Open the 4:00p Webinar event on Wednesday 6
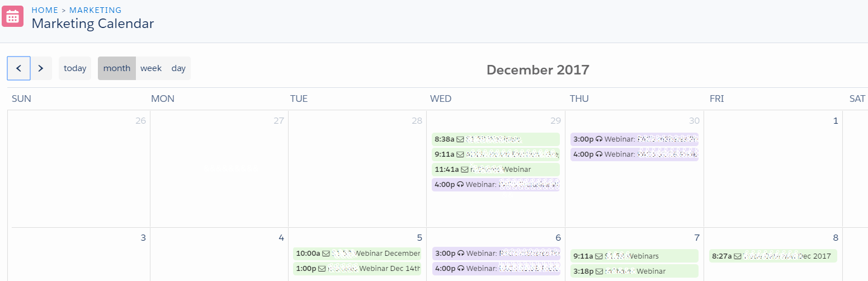 coord(496,269)
